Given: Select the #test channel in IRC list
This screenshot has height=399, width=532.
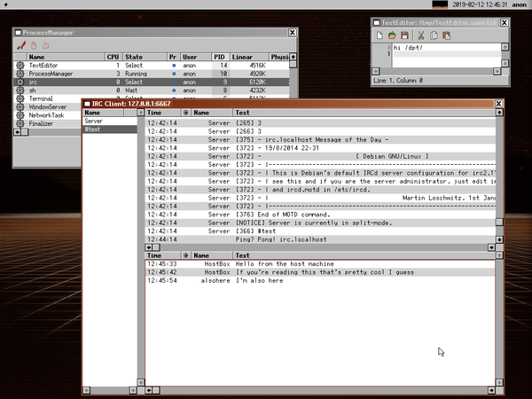Looking at the screenshot, I should pyautogui.click(x=110, y=129).
